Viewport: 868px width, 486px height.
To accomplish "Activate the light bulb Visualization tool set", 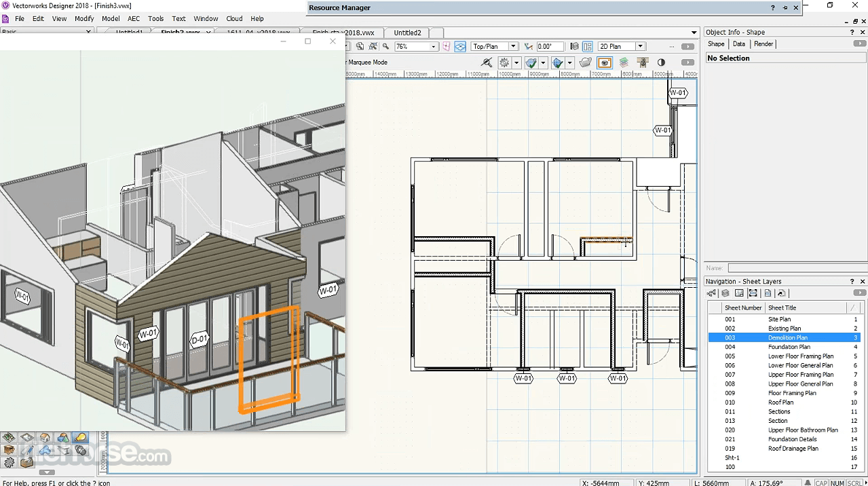I will [x=80, y=437].
